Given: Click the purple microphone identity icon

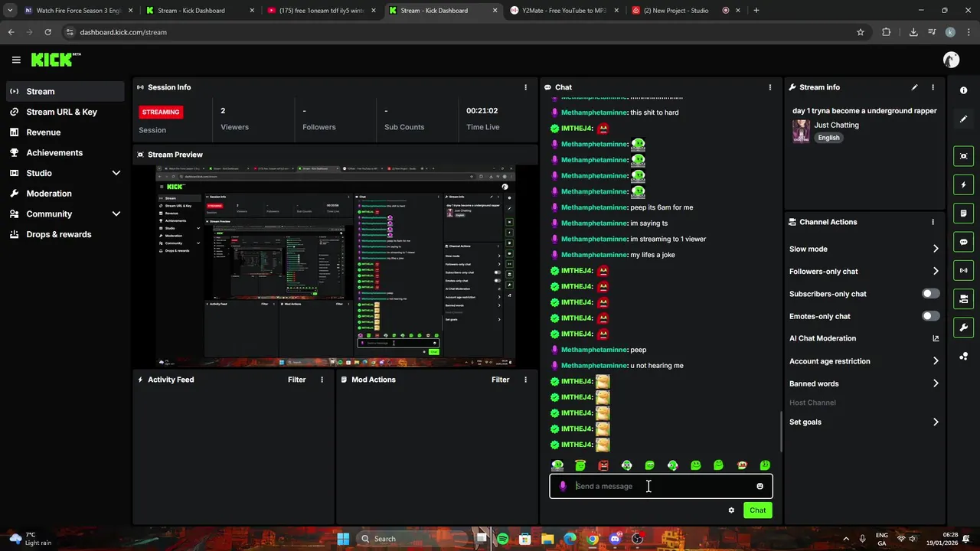Looking at the screenshot, I should coord(563,486).
